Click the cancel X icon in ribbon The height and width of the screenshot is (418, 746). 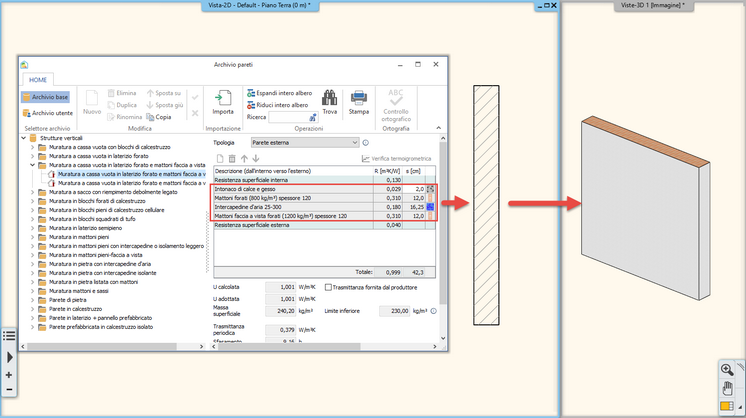195,113
